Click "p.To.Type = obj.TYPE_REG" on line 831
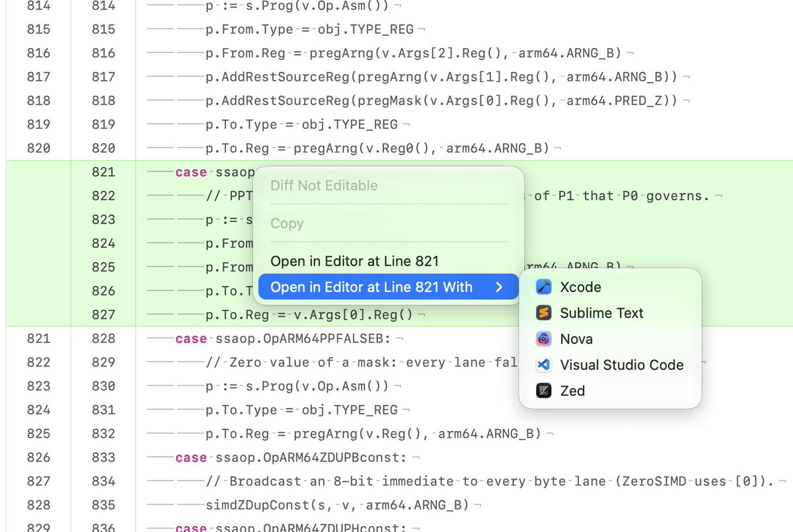 (302, 410)
